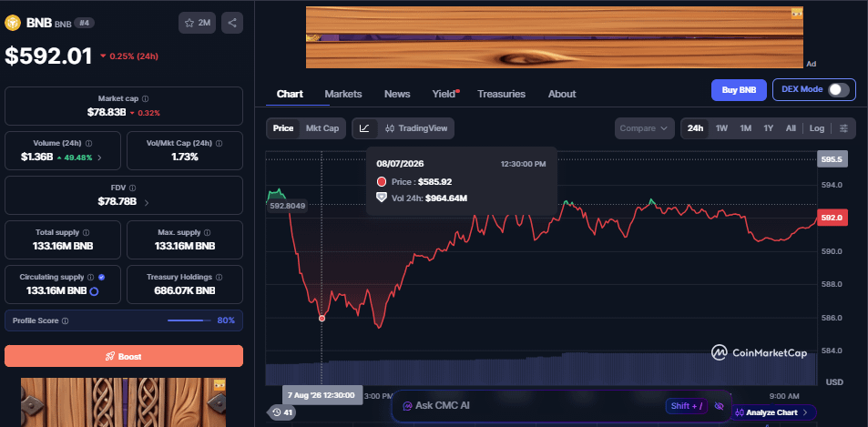The image size is (868, 427).
Task: Click the 592.0 current price axis label
Action: click(831, 218)
